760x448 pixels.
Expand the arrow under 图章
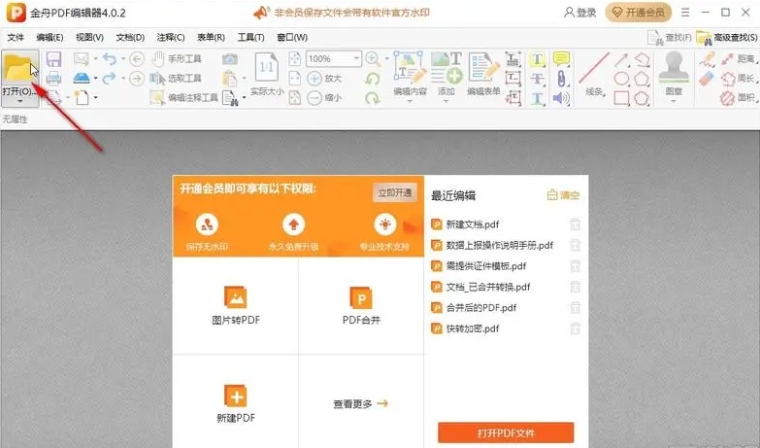[x=673, y=101]
